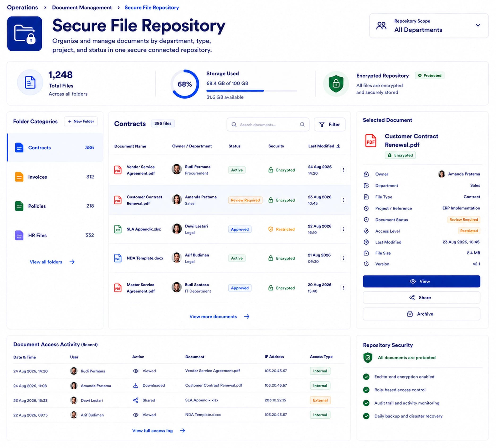The width and height of the screenshot is (496, 448).
Task: Open more options for Customer Contract Renewal.pdf
Action: point(343,200)
